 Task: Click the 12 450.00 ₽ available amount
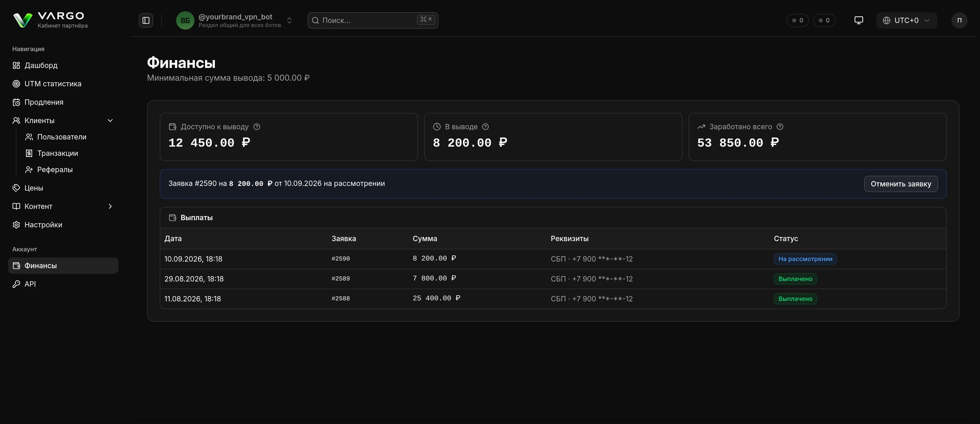point(209,143)
